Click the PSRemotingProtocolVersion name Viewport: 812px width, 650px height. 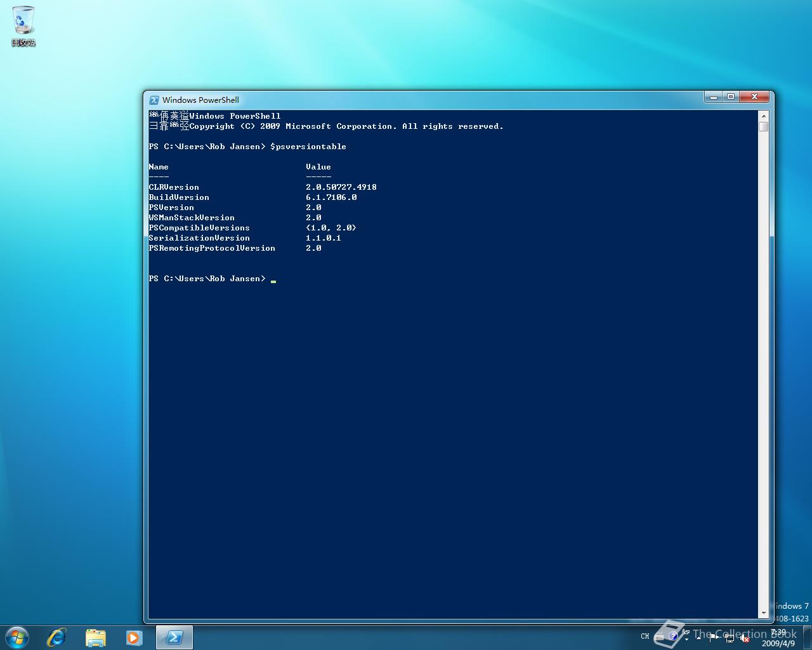click(x=212, y=248)
